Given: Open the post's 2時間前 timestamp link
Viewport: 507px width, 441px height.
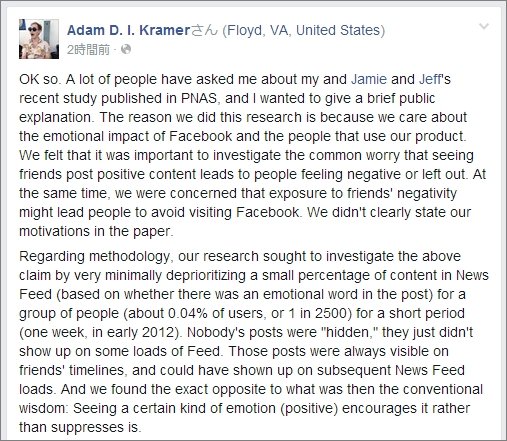Looking at the screenshot, I should (x=88, y=50).
